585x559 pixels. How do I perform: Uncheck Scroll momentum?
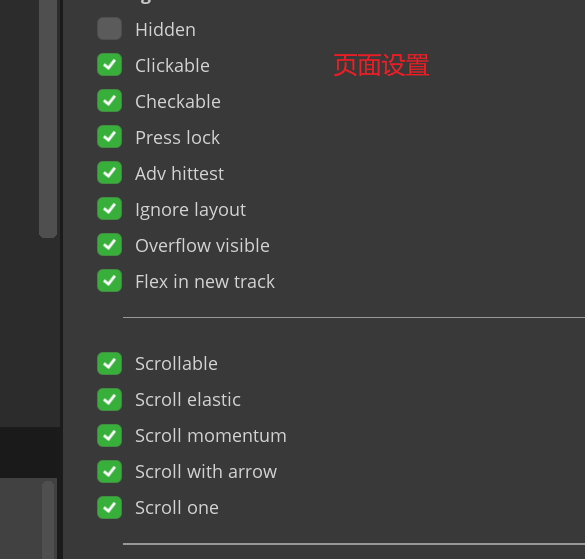click(109, 435)
